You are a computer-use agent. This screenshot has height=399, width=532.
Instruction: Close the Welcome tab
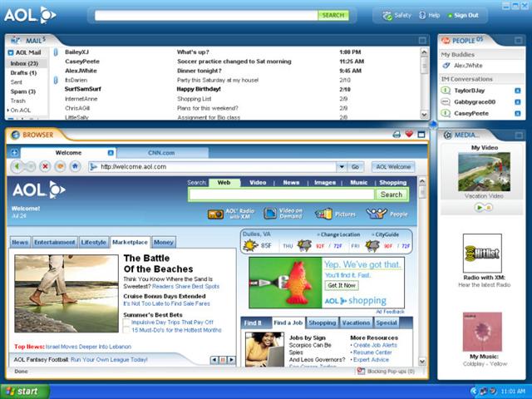[x=111, y=153]
